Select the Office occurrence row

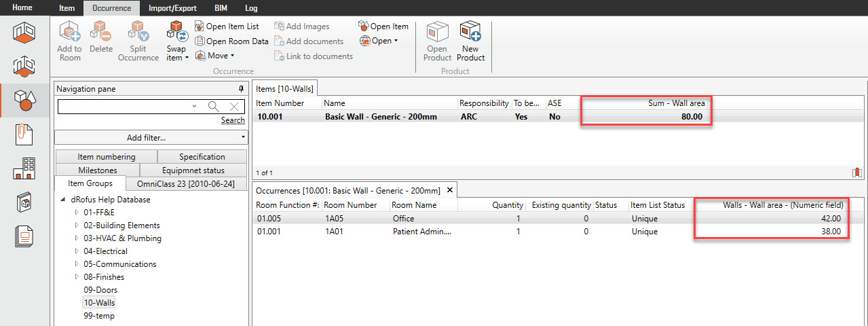475,219
